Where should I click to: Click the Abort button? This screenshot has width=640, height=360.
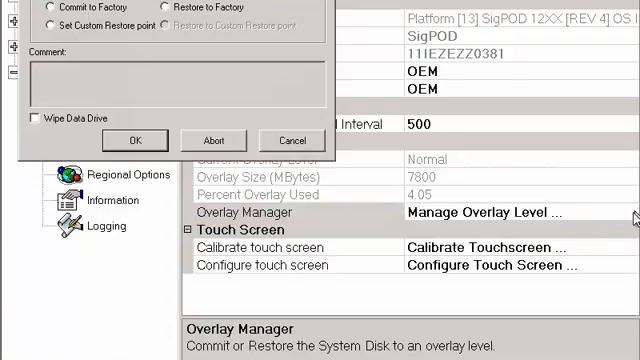pos(213,140)
